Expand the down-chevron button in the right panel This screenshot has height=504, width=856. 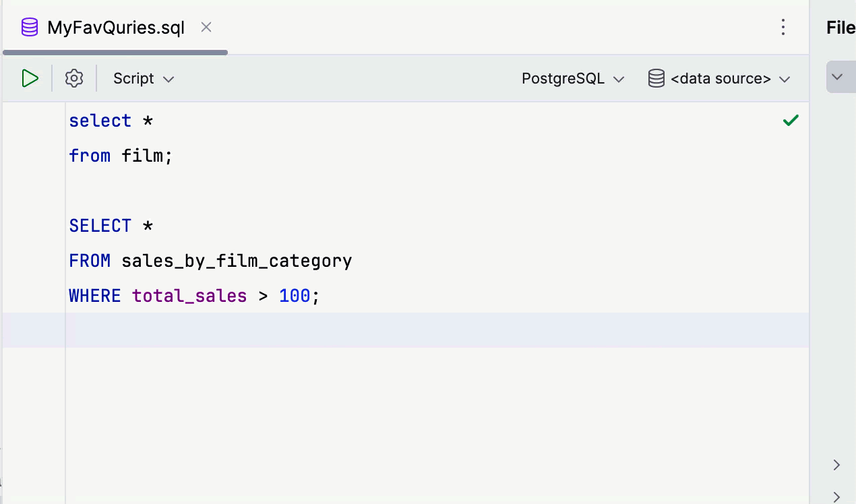click(838, 77)
